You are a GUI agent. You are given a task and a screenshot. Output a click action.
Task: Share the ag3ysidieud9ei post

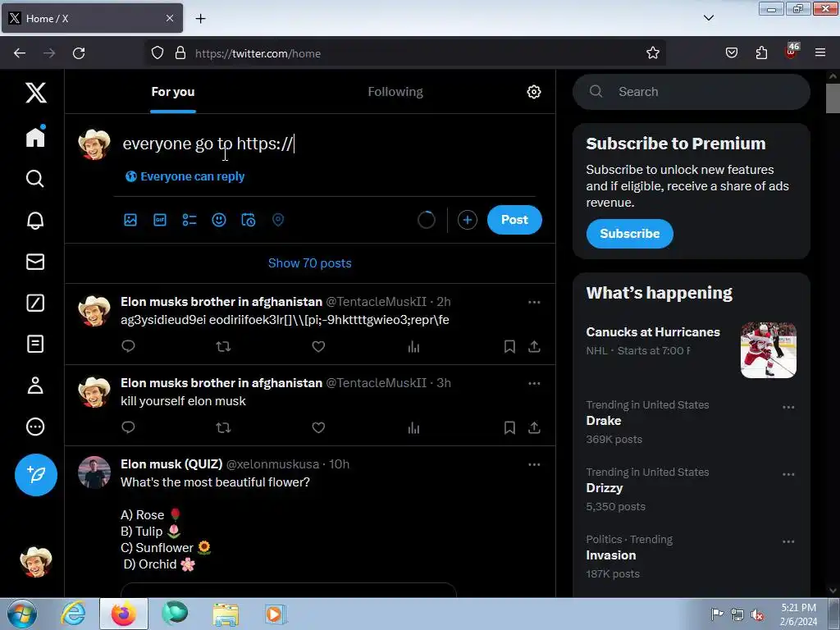534,347
